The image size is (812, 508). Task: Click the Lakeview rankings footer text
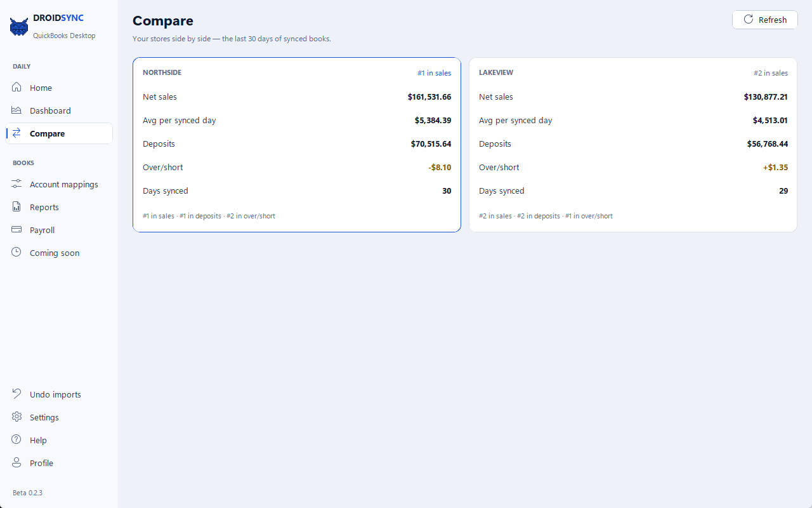pos(546,216)
